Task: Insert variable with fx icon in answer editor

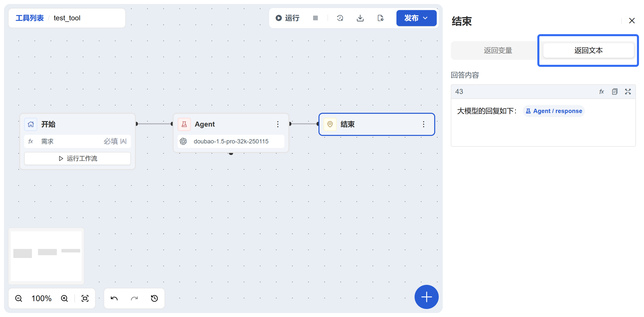Action: (x=601, y=92)
